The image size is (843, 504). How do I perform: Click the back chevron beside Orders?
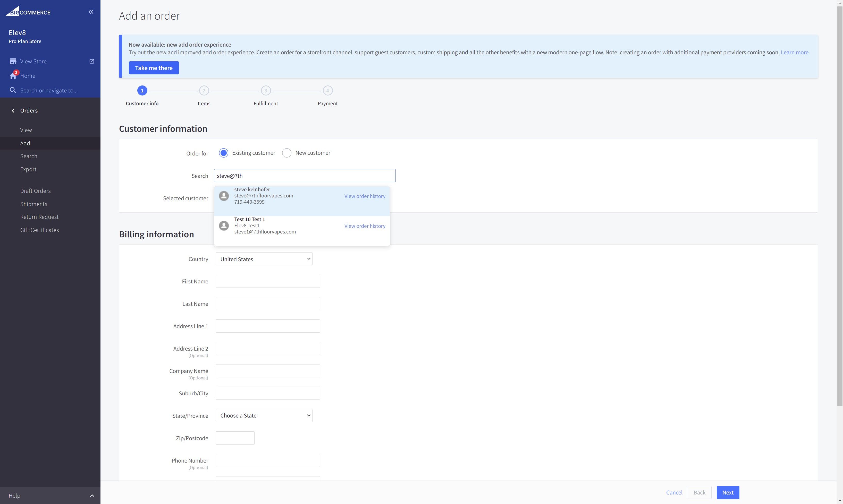(x=13, y=111)
